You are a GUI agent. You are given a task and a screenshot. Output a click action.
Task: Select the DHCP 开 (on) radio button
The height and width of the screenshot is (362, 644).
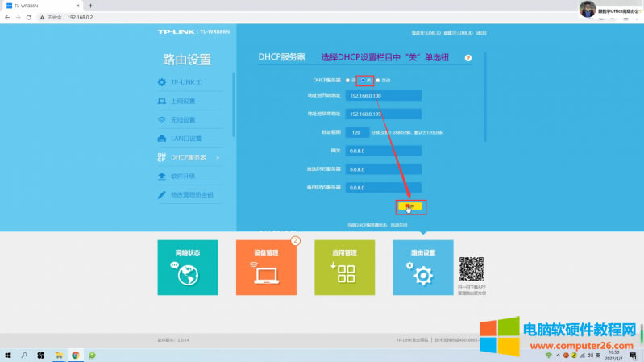coord(347,81)
